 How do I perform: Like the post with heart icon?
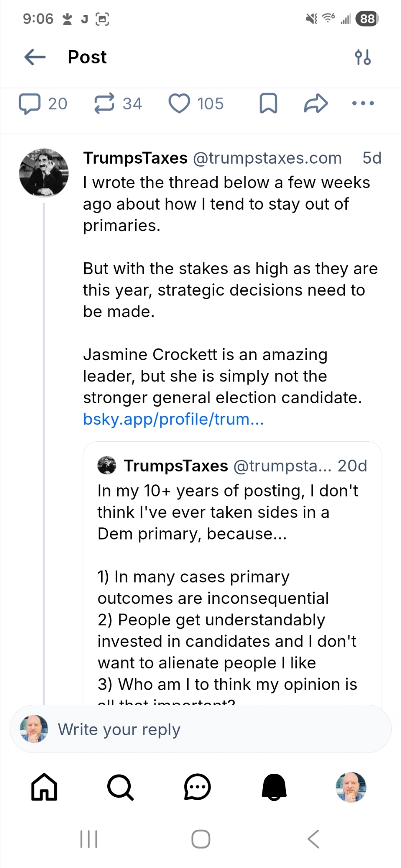[179, 104]
